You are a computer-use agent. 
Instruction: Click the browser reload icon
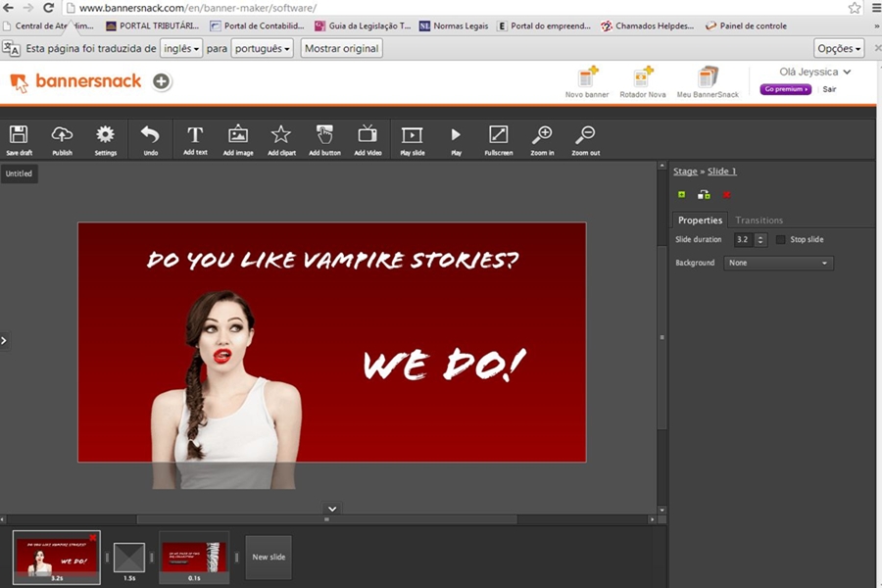point(48,8)
